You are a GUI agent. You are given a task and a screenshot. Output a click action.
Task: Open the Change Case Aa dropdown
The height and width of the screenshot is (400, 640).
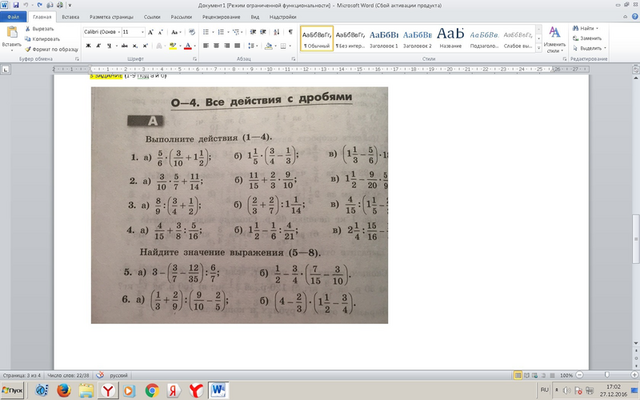tap(176, 32)
